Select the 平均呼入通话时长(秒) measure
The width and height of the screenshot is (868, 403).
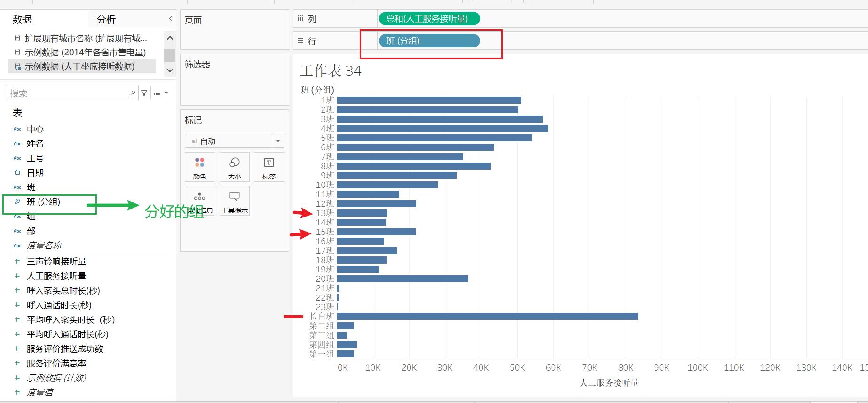pos(68,334)
